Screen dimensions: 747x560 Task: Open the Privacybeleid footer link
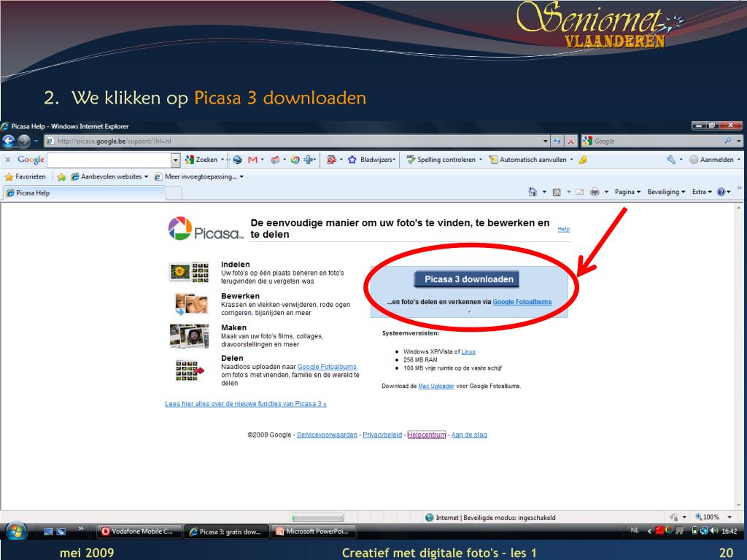point(382,435)
